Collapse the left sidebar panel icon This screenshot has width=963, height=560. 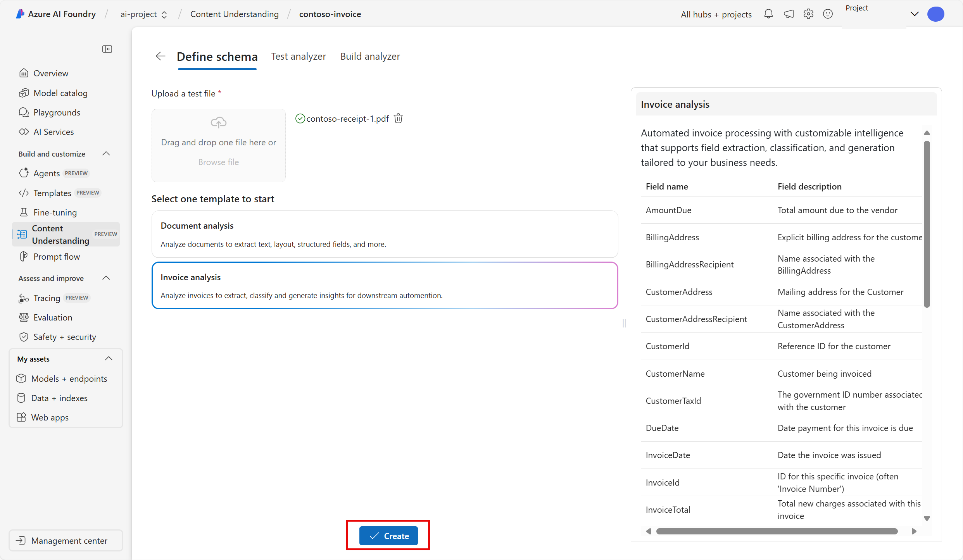(x=107, y=49)
